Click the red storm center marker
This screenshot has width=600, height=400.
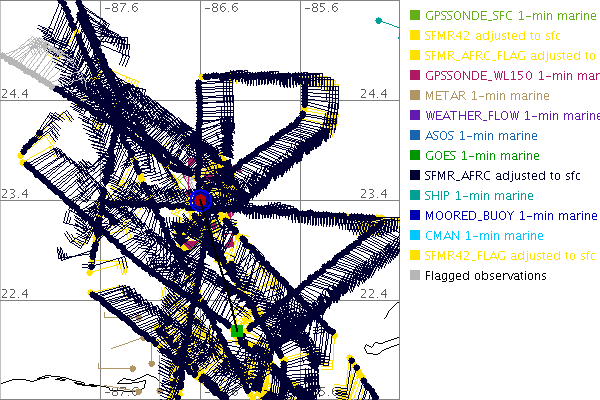coord(201,200)
